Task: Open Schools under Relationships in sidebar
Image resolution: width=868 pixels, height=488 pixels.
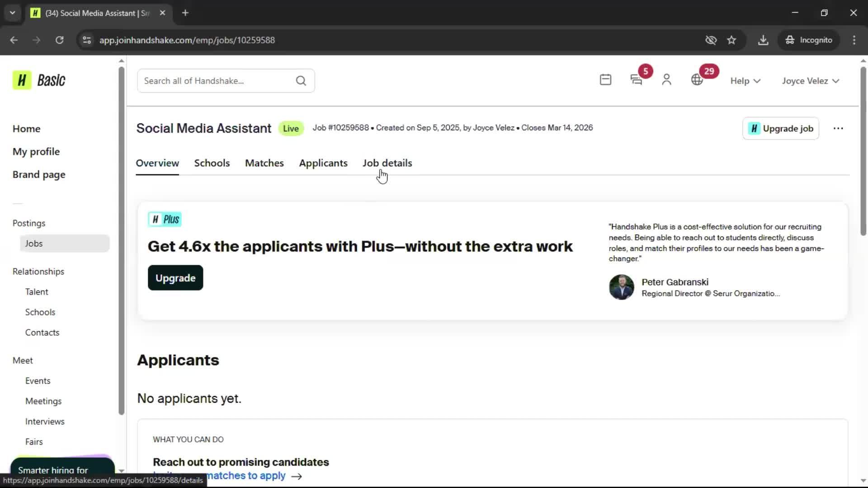Action: (x=40, y=312)
